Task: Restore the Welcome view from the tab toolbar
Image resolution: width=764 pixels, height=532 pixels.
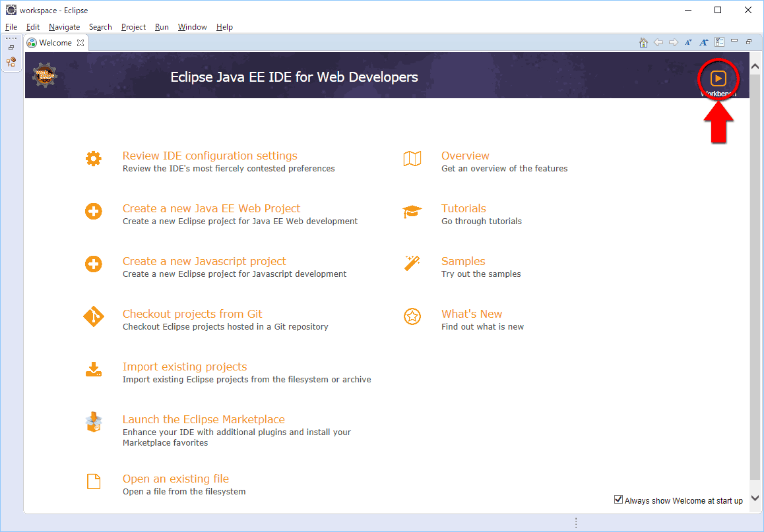Action: [x=749, y=42]
